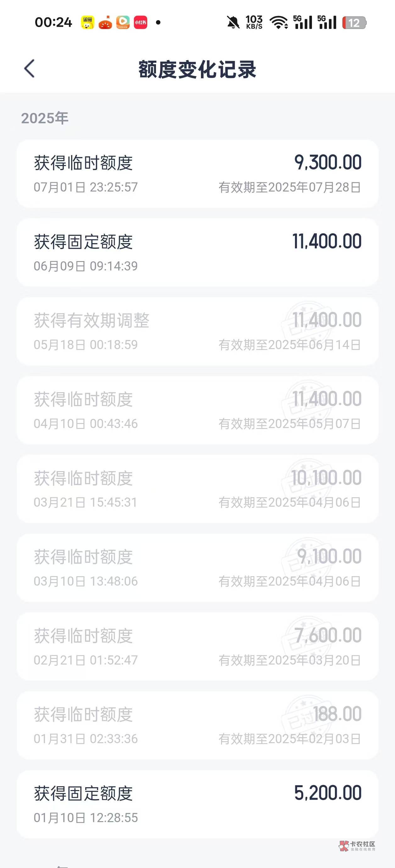Viewport: 395px width, 868px height.
Task: Select the 10,100.00 temporary limit entry
Action: click(197, 489)
